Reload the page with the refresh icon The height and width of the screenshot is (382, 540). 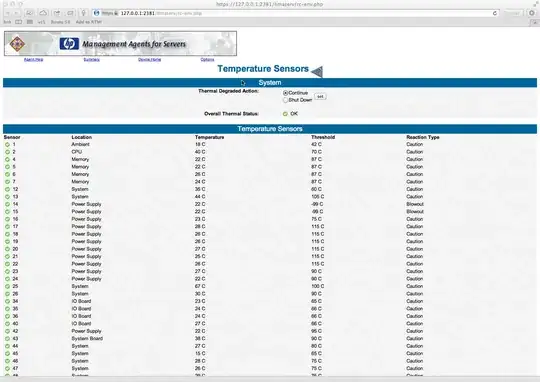(495, 13)
